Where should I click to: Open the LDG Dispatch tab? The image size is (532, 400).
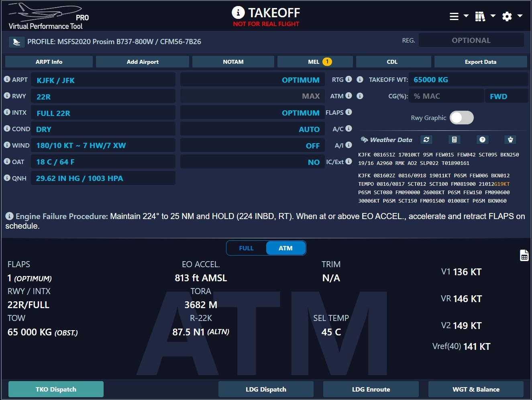tap(266, 389)
